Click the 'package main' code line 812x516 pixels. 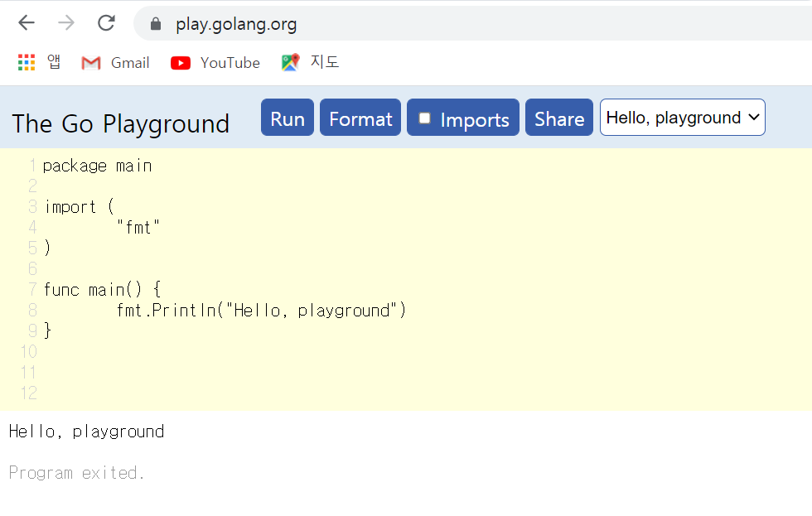tap(98, 166)
